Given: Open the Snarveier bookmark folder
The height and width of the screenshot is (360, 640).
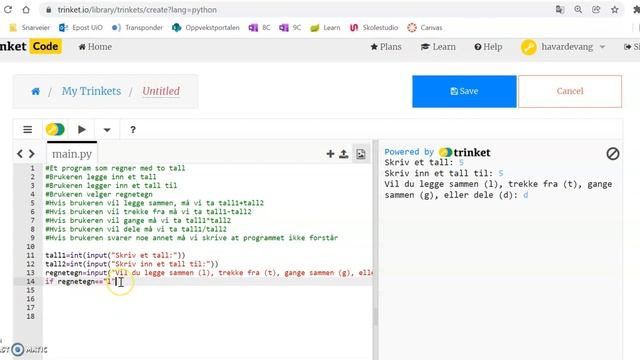Looking at the screenshot, I should pos(29,28).
